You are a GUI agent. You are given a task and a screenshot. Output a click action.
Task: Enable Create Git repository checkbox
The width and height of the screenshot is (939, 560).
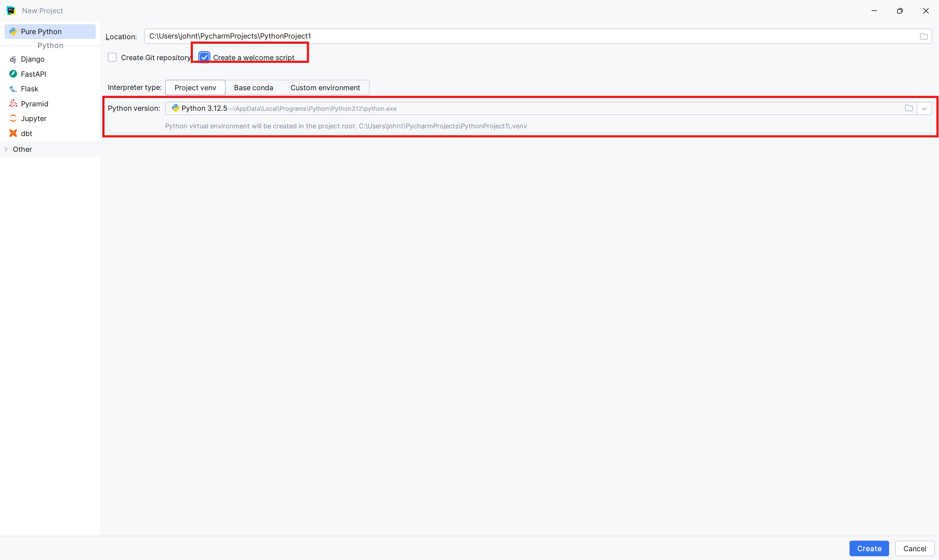point(112,57)
